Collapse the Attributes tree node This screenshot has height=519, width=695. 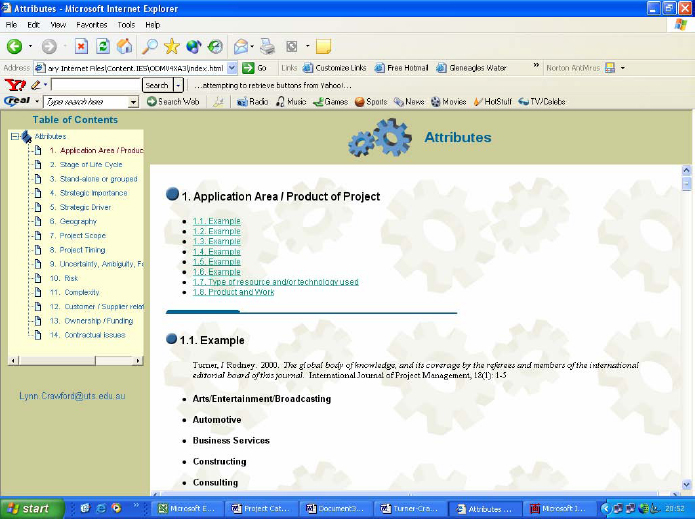[14, 137]
